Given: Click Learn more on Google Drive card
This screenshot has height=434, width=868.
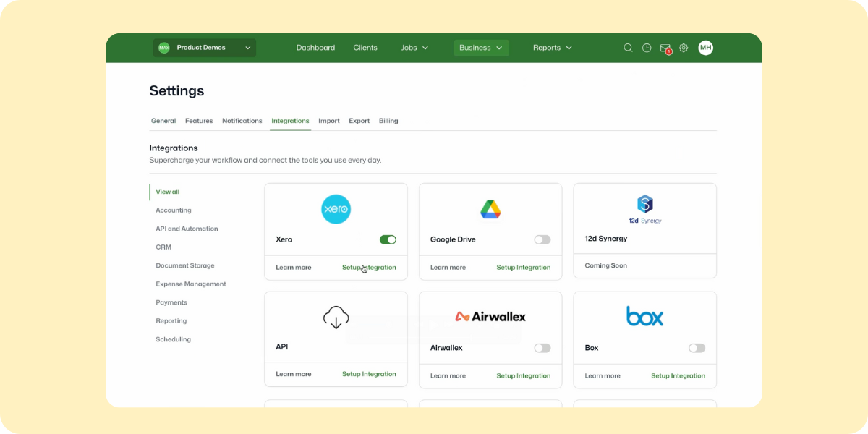Looking at the screenshot, I should (448, 268).
